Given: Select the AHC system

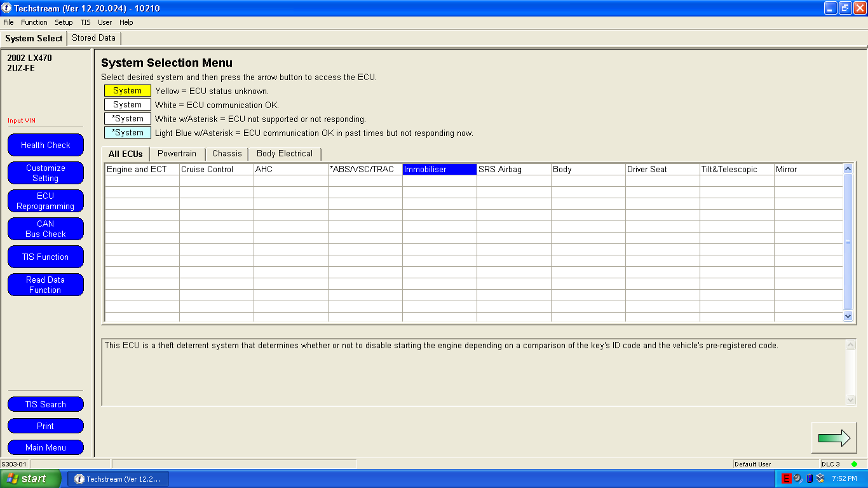Looking at the screenshot, I should 291,170.
